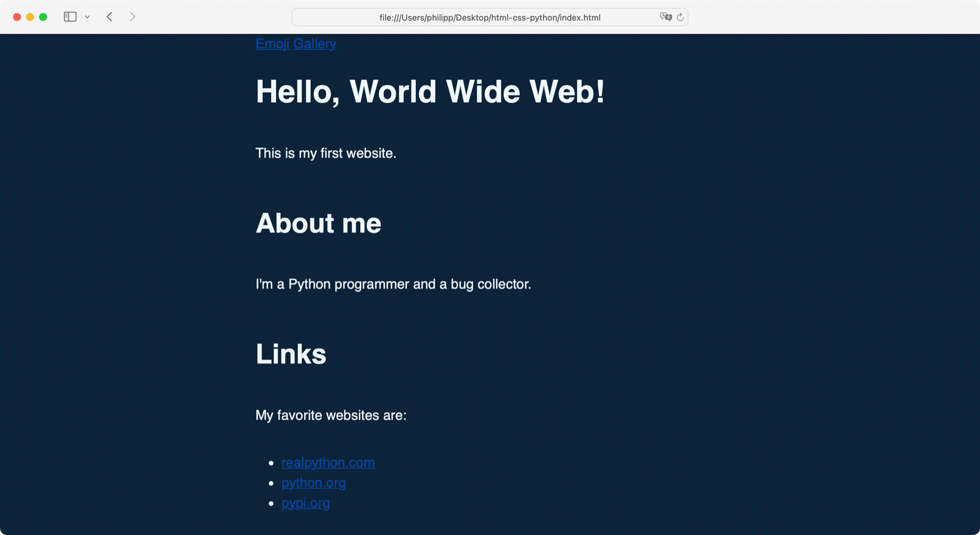Click the forward navigation arrow

click(x=132, y=16)
